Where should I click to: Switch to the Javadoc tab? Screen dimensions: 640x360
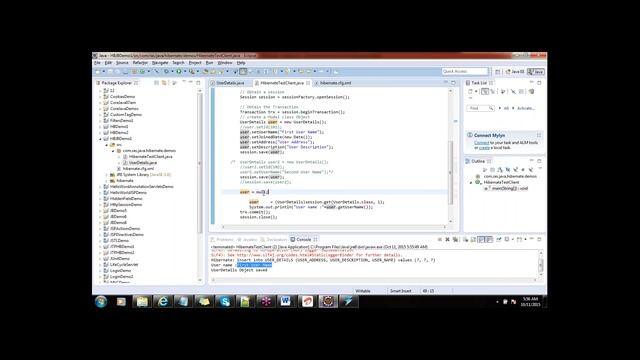(247, 240)
